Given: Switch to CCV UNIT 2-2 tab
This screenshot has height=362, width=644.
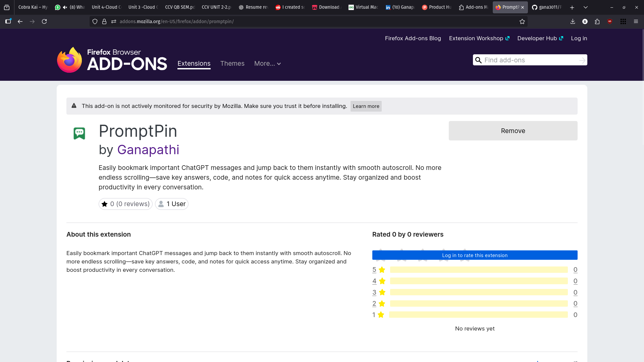Looking at the screenshot, I should click(x=216, y=7).
